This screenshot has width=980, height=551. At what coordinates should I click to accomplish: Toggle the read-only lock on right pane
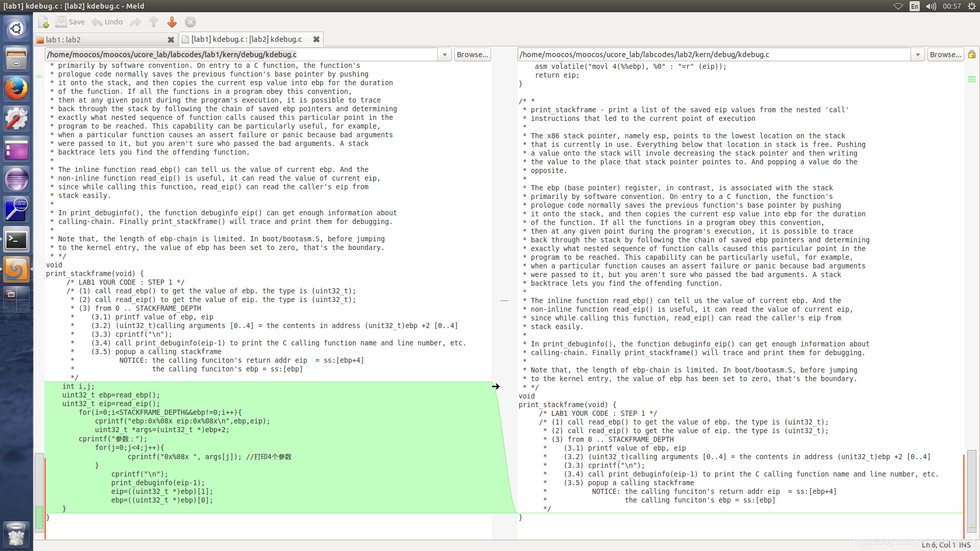[972, 55]
